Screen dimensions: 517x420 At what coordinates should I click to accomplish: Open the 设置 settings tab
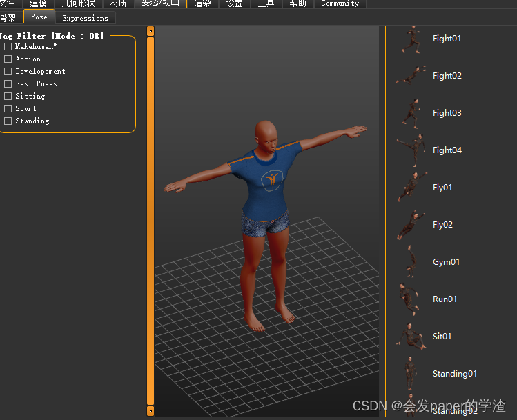(235, 3)
